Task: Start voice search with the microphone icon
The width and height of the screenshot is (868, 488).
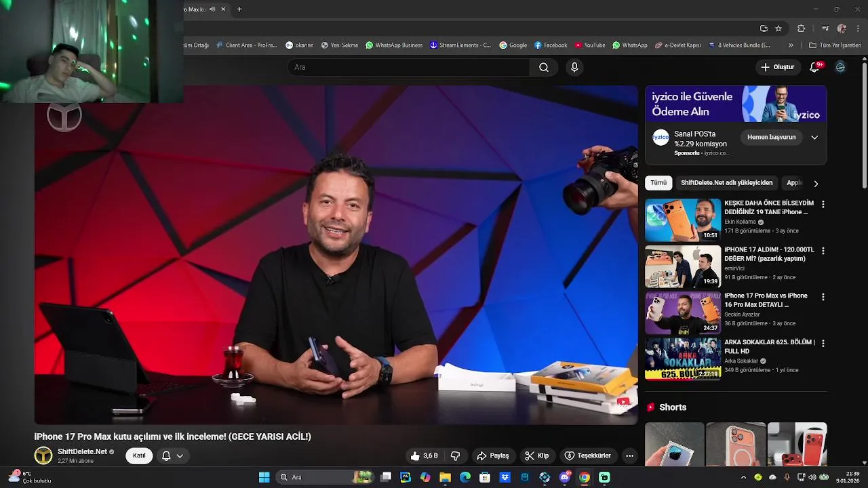Action: click(574, 67)
